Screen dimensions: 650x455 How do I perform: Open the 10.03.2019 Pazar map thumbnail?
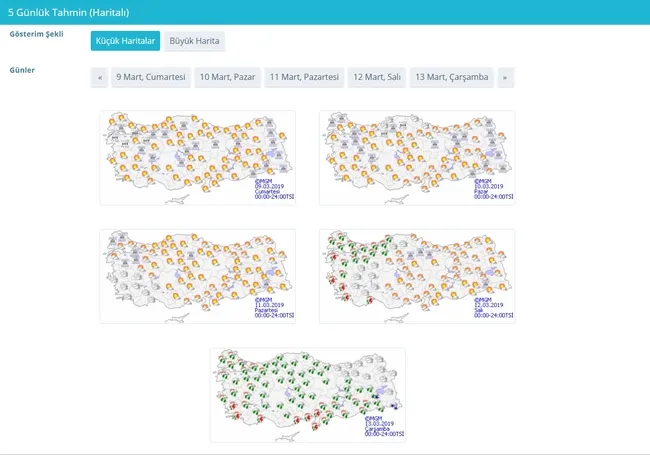click(417, 158)
